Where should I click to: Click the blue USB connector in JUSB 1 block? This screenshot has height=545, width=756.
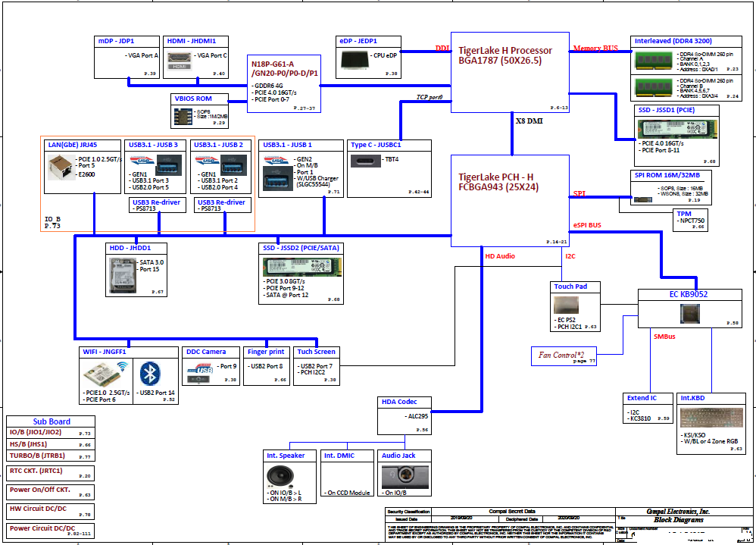tap(278, 178)
